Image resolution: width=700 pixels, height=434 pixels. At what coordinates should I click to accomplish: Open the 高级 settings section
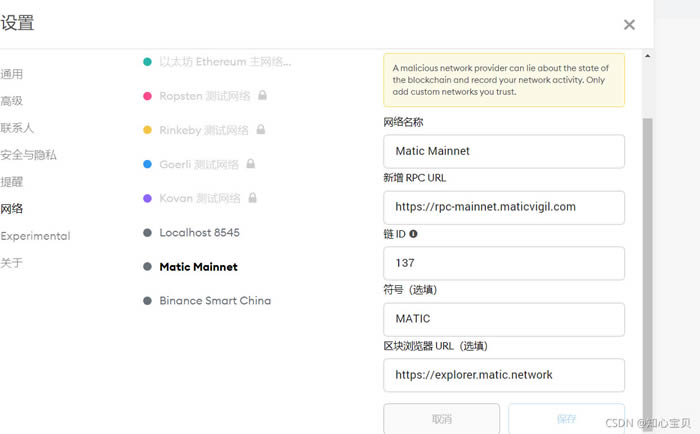click(x=12, y=101)
